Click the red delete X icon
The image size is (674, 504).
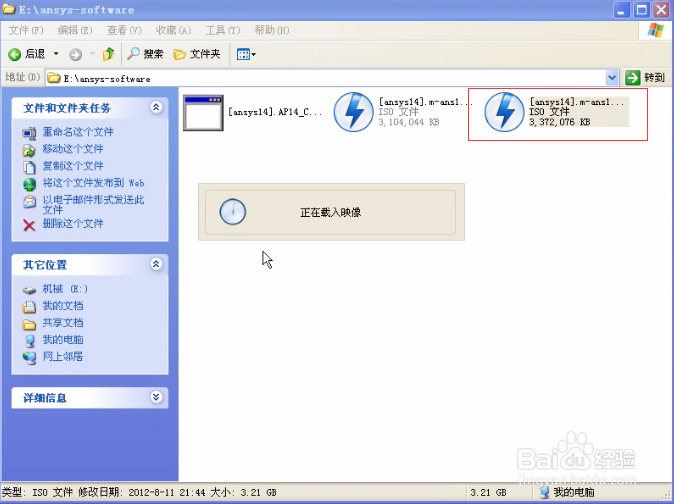tap(29, 225)
